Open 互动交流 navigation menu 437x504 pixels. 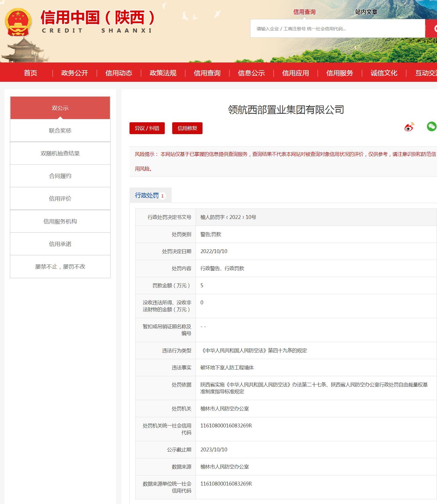click(x=426, y=73)
